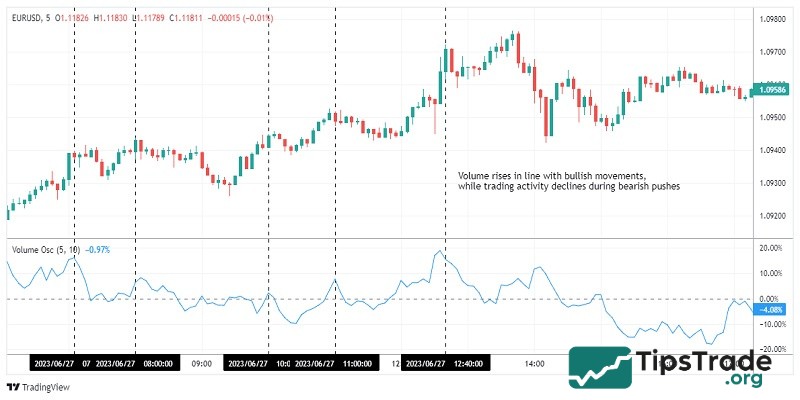Click the 1.09800 price axis label
This screenshot has width=800, height=400.
(772, 20)
